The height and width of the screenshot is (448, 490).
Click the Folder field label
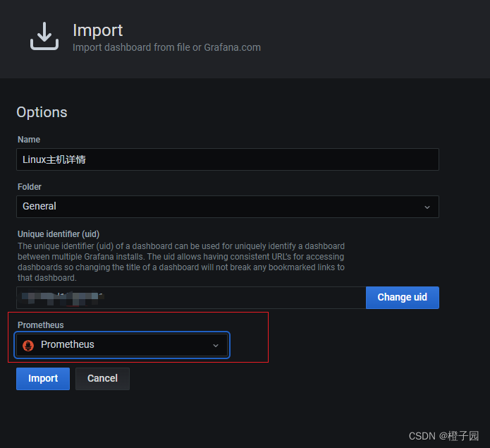[x=30, y=187]
